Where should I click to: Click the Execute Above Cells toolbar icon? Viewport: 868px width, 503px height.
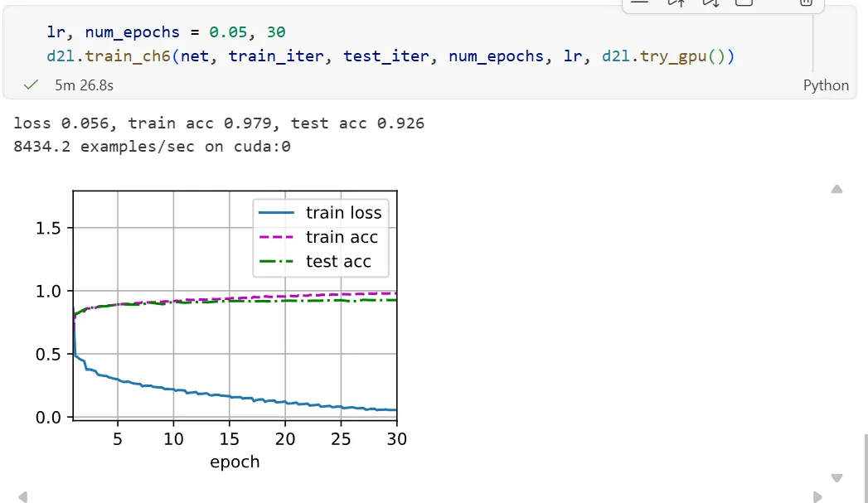click(x=676, y=2)
